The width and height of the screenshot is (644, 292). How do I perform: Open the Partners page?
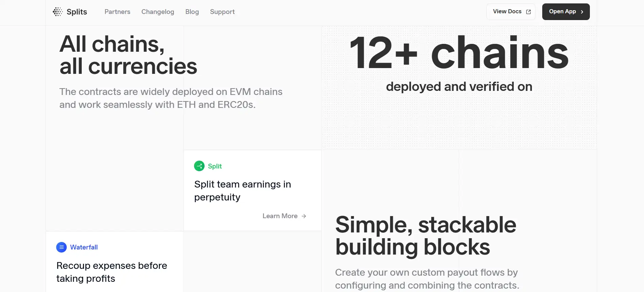tap(117, 12)
